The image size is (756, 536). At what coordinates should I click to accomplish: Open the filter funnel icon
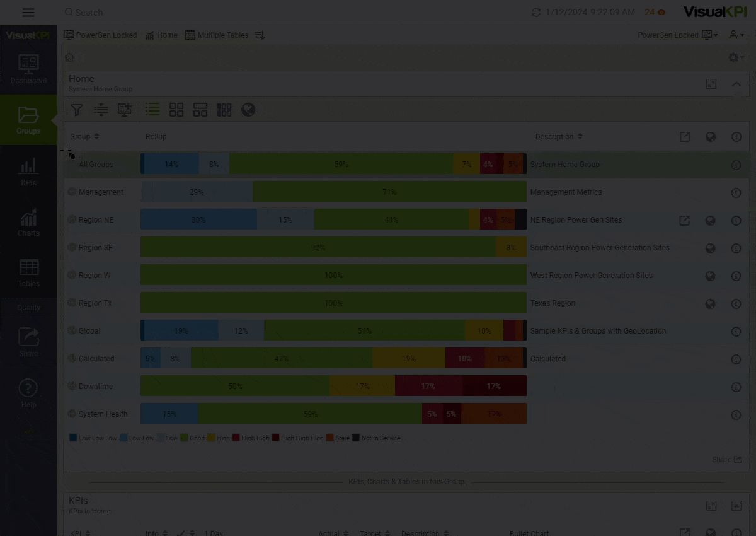click(x=77, y=110)
